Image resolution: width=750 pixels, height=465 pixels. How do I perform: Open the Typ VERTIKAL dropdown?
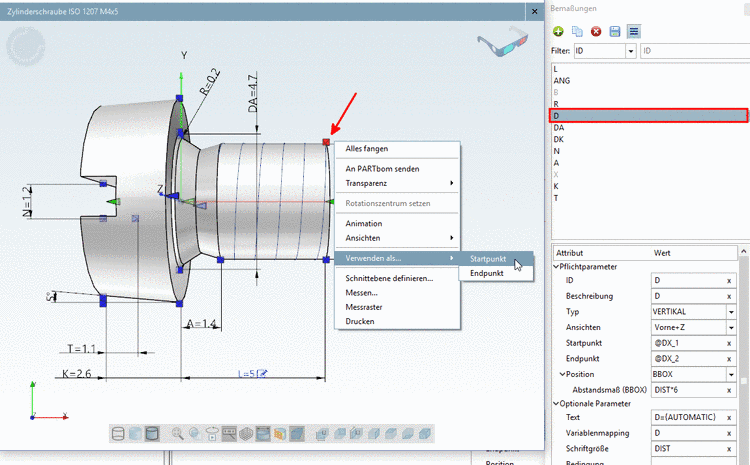(x=731, y=312)
